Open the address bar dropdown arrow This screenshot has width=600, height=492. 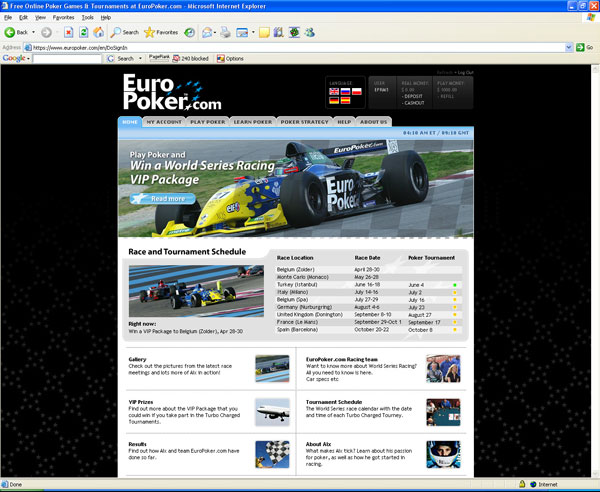click(569, 47)
